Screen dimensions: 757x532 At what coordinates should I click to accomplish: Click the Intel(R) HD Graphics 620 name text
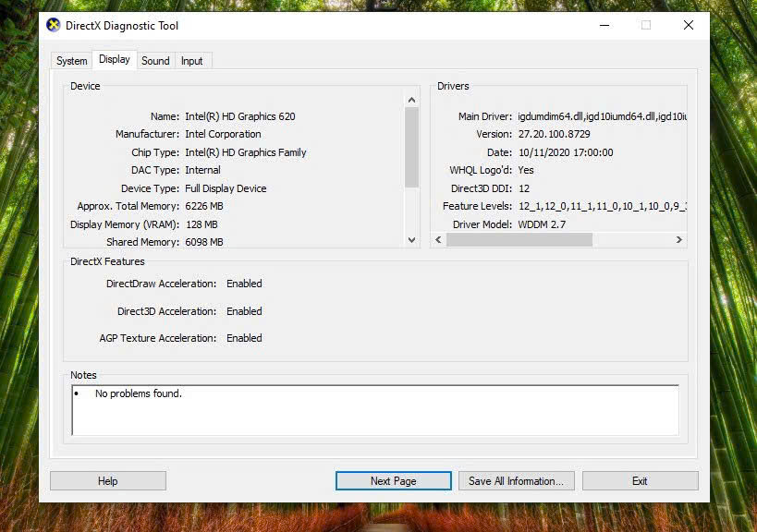240,116
